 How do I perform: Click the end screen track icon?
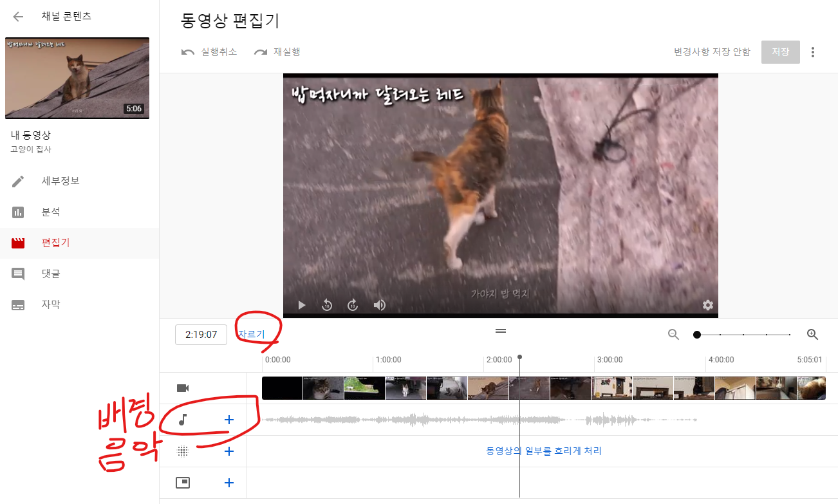183,483
